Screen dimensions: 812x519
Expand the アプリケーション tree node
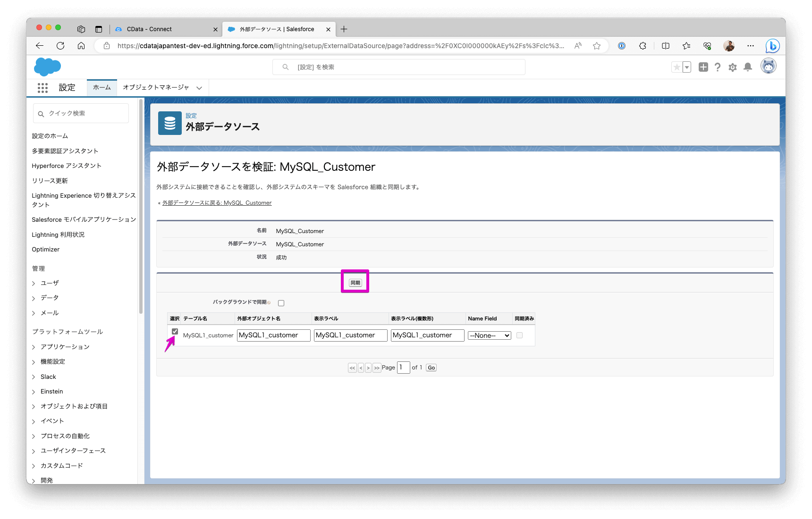click(x=34, y=347)
